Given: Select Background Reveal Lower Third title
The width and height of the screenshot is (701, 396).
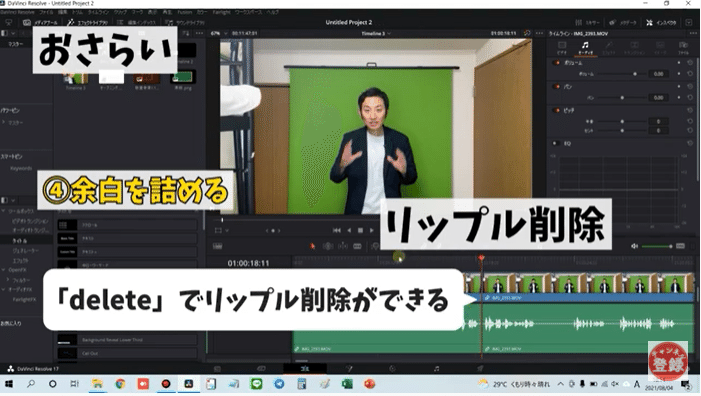Looking at the screenshot, I should (127, 340).
